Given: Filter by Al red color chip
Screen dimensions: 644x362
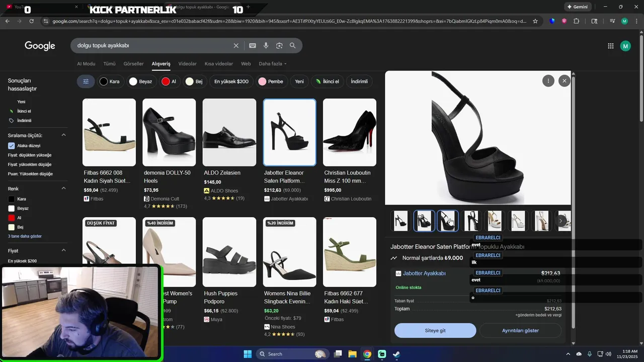Looking at the screenshot, I should [169, 81].
